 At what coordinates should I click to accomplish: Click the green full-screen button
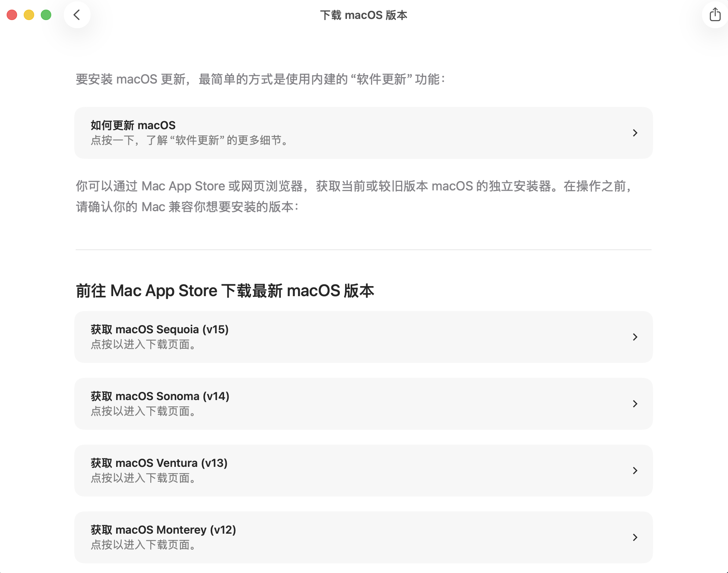(x=46, y=15)
